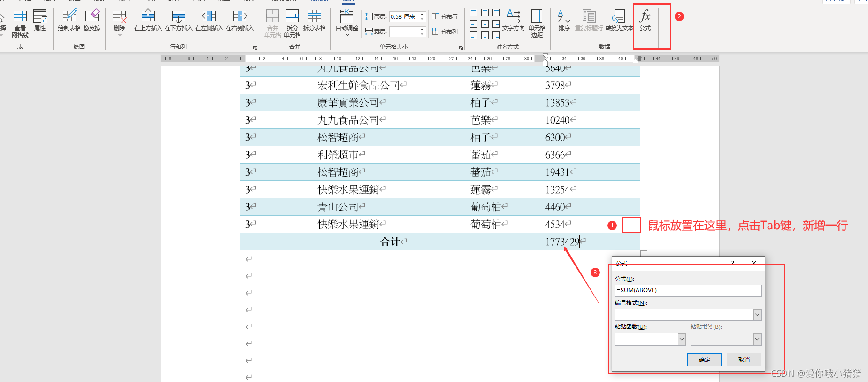Open the 自动调整 autofit dropdown
This screenshot has height=382, width=868.
pyautogui.click(x=347, y=23)
